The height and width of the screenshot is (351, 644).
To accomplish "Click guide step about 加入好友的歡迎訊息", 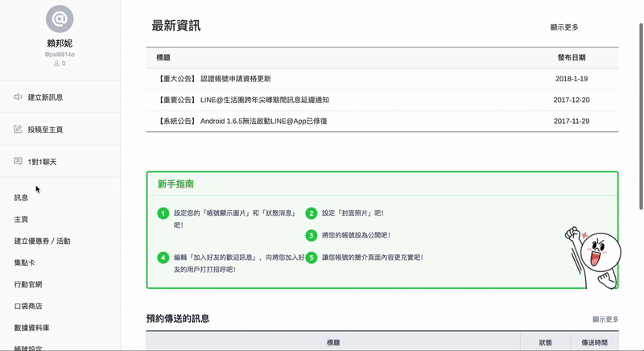I will coord(239,263).
